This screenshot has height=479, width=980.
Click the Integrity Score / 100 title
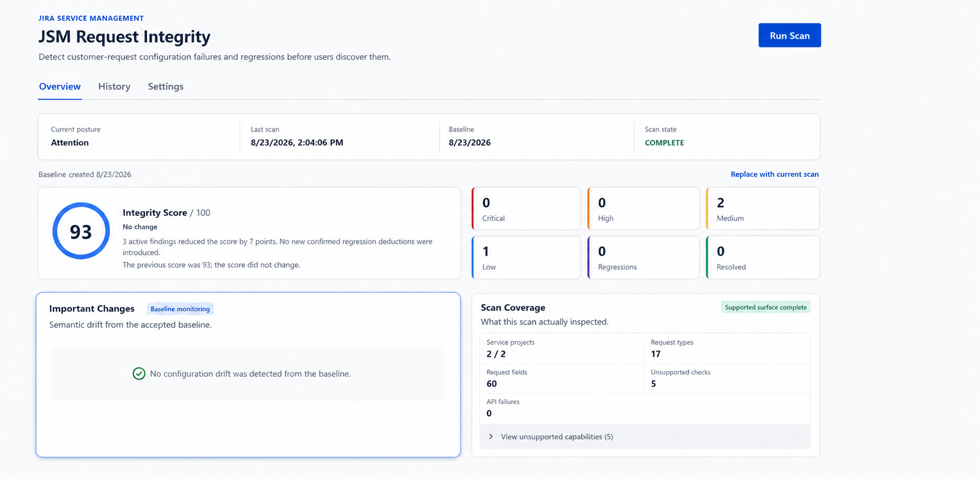(166, 212)
